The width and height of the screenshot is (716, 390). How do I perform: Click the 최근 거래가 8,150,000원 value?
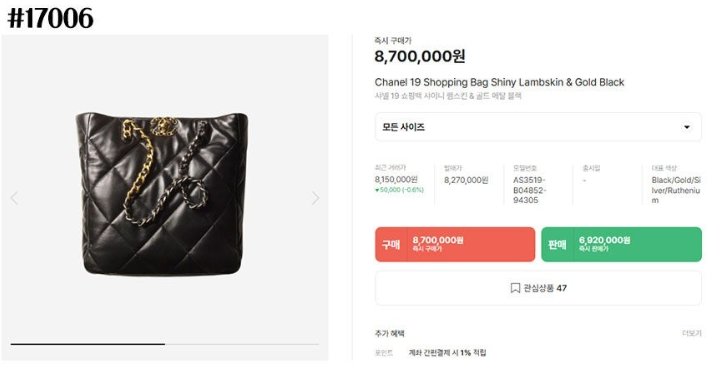coord(396,179)
